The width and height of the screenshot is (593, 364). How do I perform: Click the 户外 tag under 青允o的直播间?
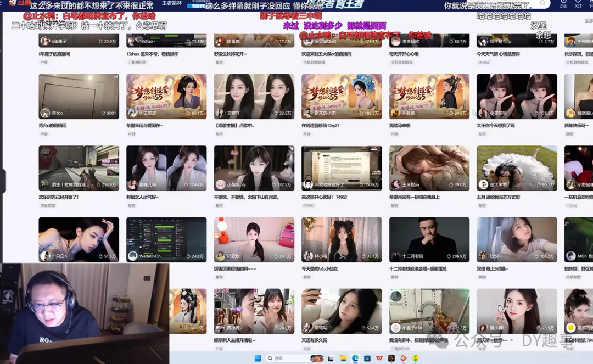(44, 134)
